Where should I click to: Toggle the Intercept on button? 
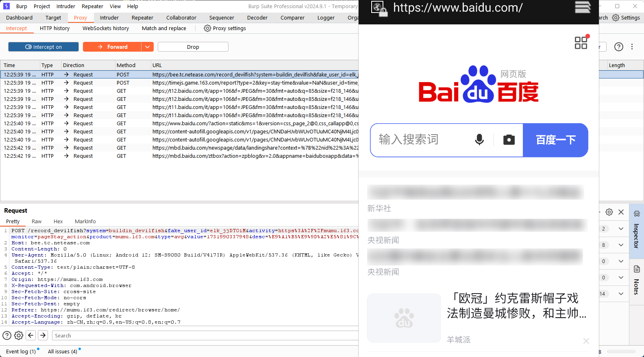[44, 47]
